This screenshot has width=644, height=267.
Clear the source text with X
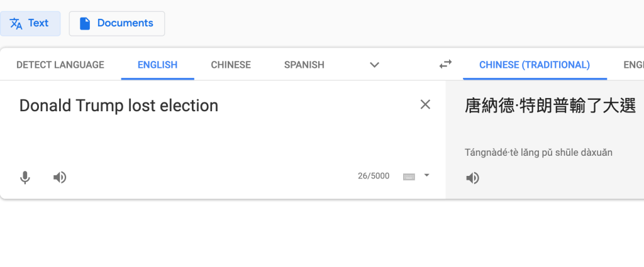425,104
